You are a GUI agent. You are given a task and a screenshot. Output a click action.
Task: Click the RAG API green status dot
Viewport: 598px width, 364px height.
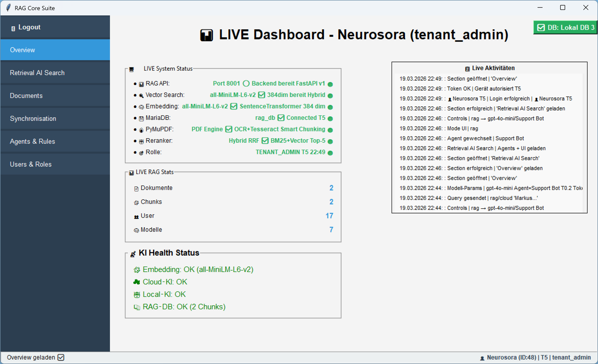coord(330,84)
